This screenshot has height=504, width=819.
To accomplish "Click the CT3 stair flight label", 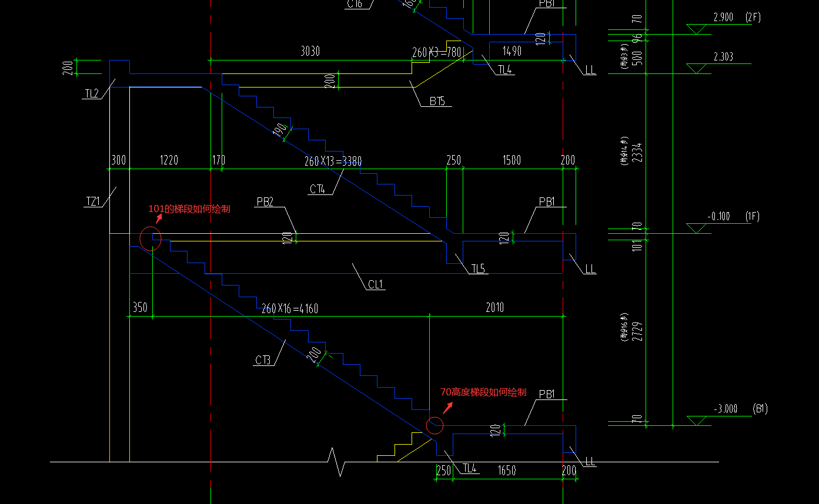I will [x=263, y=360].
